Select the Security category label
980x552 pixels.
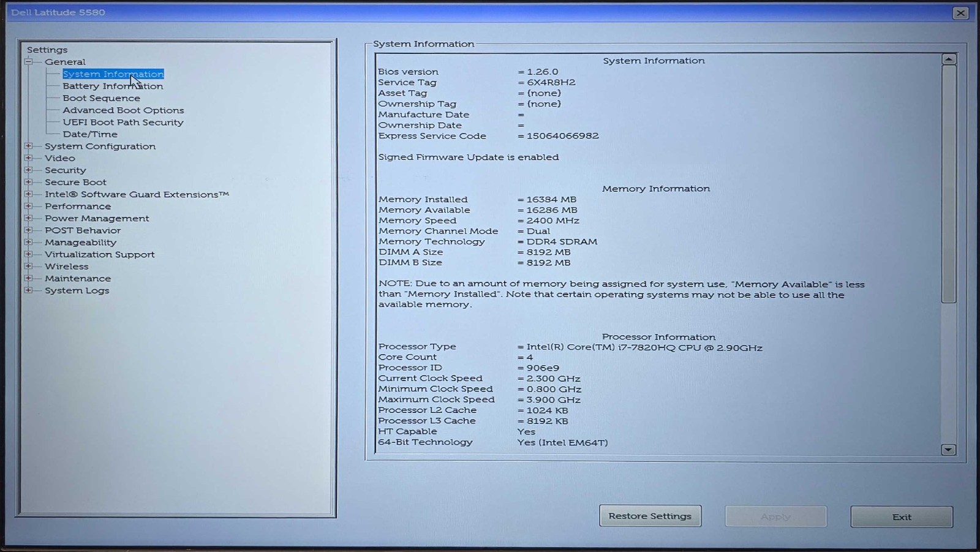pos(66,170)
